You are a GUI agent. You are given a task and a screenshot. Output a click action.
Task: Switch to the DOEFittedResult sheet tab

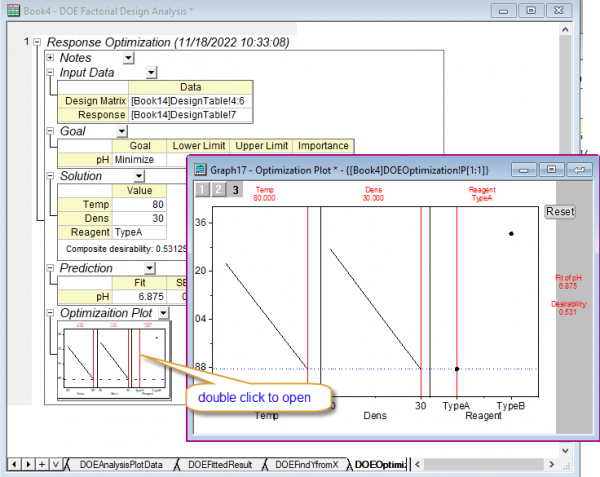pos(222,464)
